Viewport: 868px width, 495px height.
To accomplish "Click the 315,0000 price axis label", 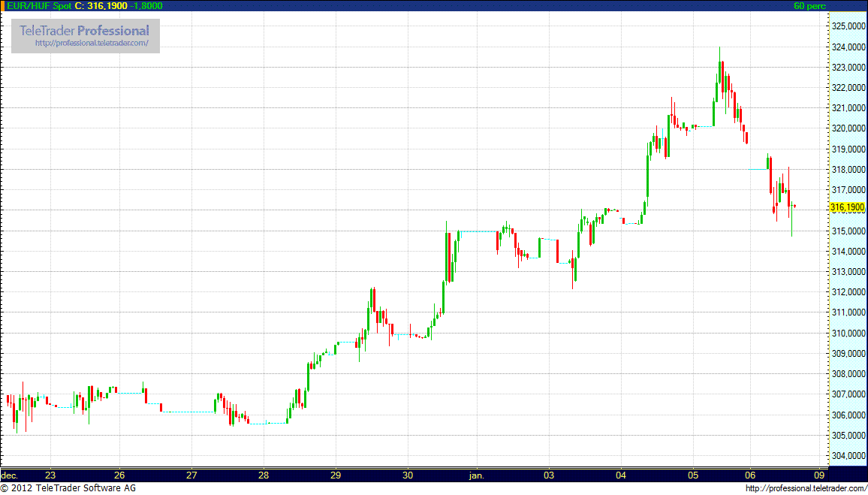I will pyautogui.click(x=848, y=231).
